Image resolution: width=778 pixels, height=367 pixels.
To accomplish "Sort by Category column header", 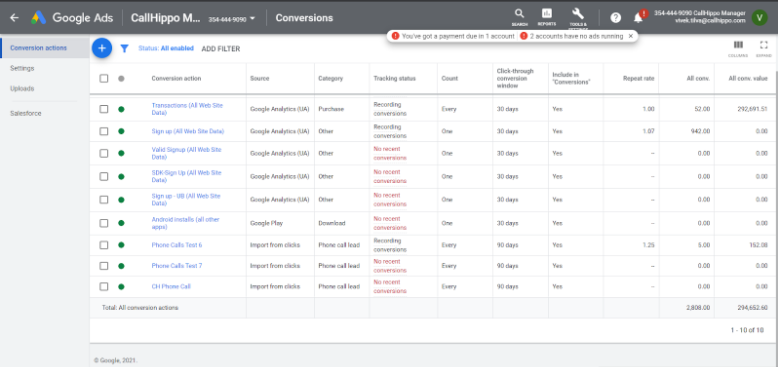I will tap(330, 78).
